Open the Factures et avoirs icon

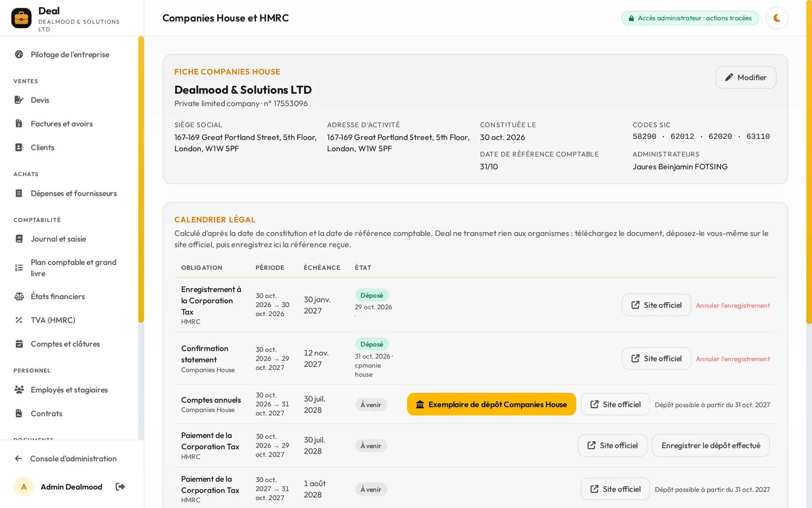tap(19, 124)
